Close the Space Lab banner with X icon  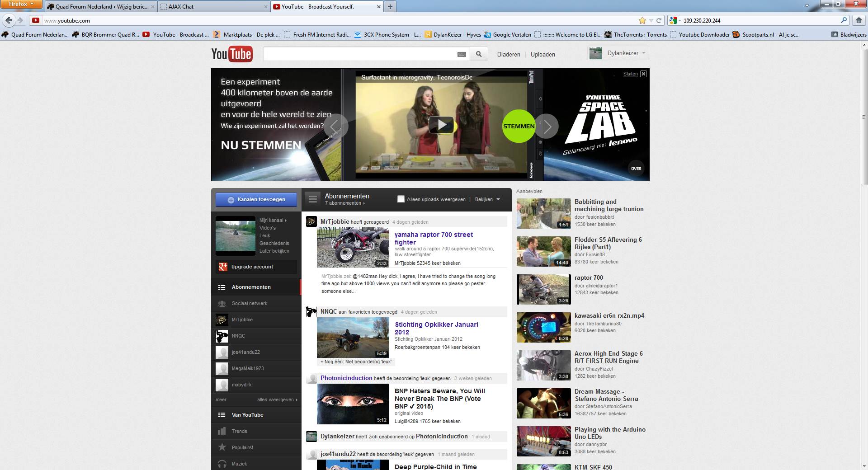(x=643, y=74)
